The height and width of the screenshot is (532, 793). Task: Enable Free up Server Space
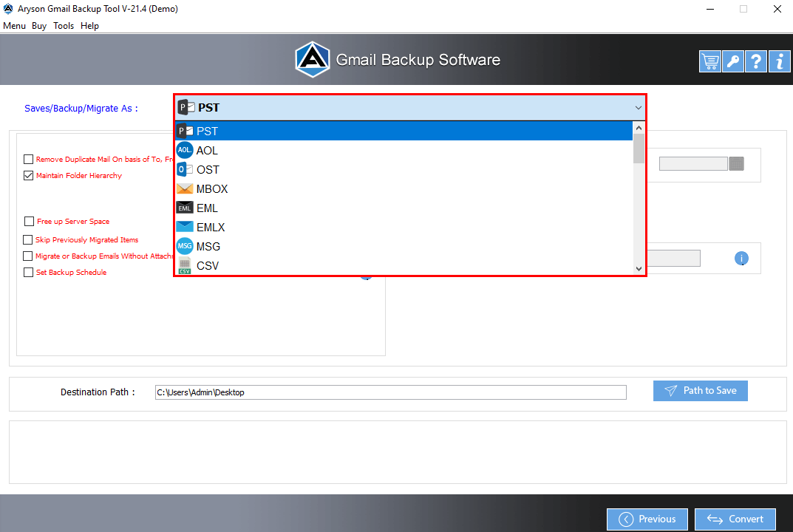point(29,222)
